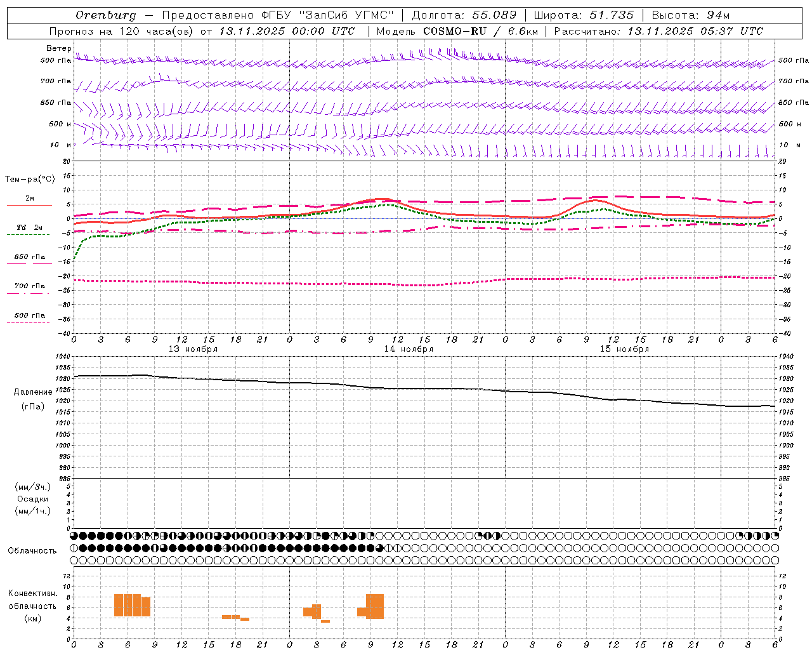The height and width of the screenshot is (650, 812).
Task: Select the Модель COSMO-RU / 6.6км label
Action: [x=457, y=31]
